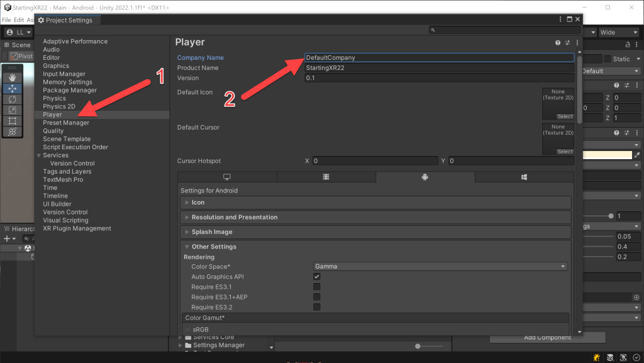Select the Scale tool in Scene toolbar
The image size is (644, 363).
coord(13,110)
